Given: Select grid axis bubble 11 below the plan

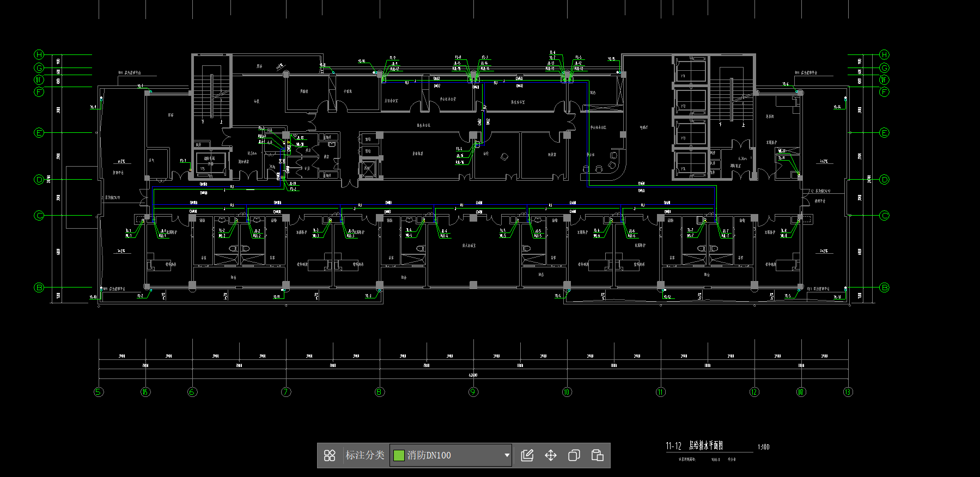Looking at the screenshot, I should 661,392.
